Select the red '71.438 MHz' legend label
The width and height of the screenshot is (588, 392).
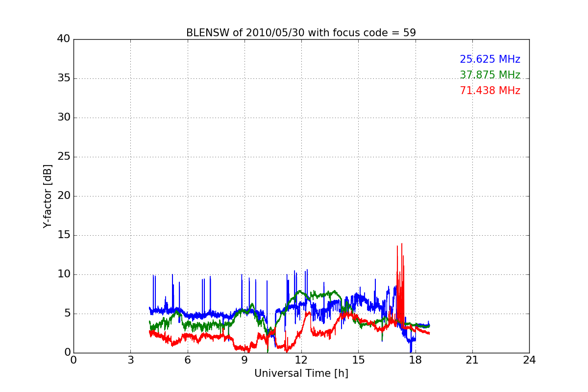[490, 91]
